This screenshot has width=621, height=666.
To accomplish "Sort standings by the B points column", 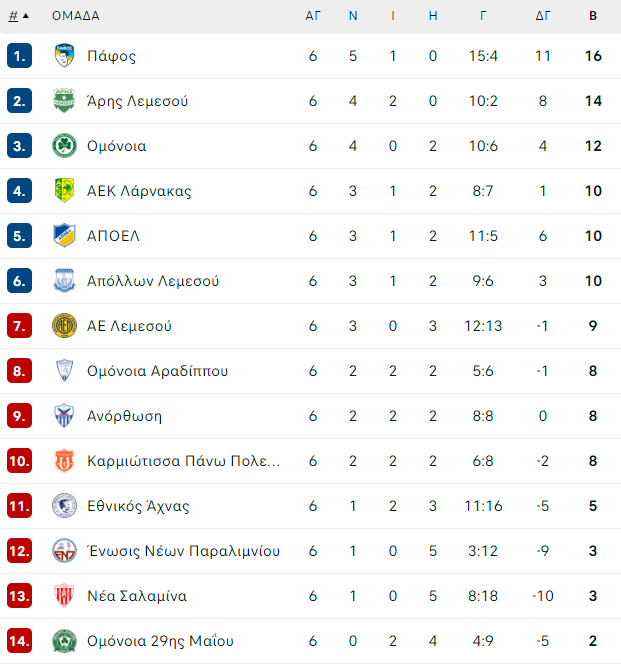I will 593,16.
